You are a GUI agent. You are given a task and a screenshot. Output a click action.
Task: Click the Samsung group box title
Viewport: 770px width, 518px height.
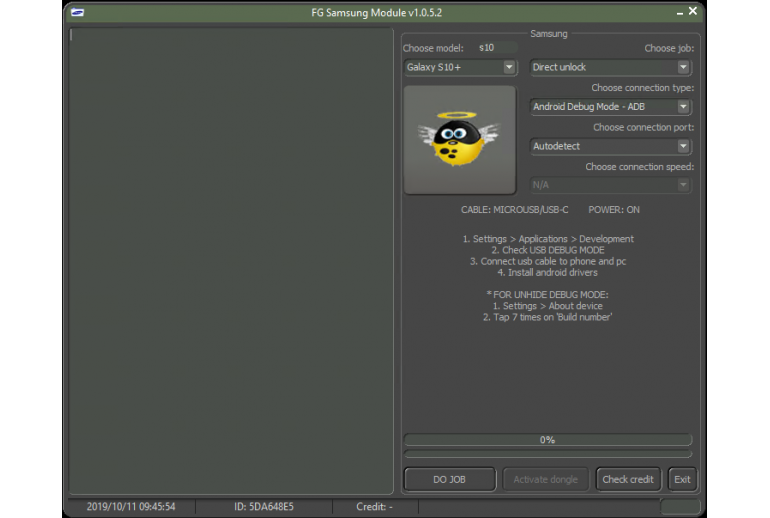[x=549, y=34]
